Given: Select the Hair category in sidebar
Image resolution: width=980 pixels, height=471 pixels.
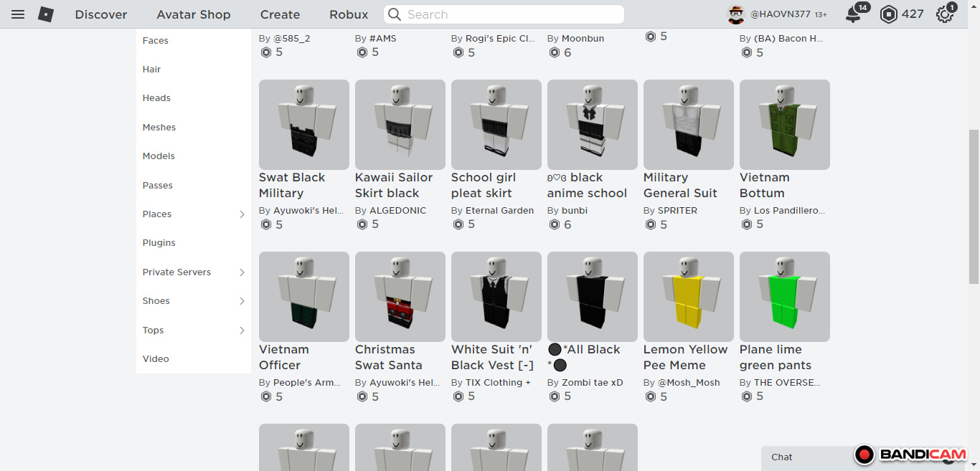Looking at the screenshot, I should tap(151, 70).
